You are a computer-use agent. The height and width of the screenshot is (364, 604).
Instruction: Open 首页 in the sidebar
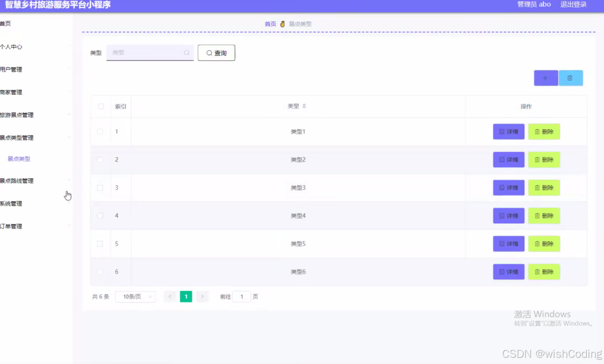[x=6, y=24]
